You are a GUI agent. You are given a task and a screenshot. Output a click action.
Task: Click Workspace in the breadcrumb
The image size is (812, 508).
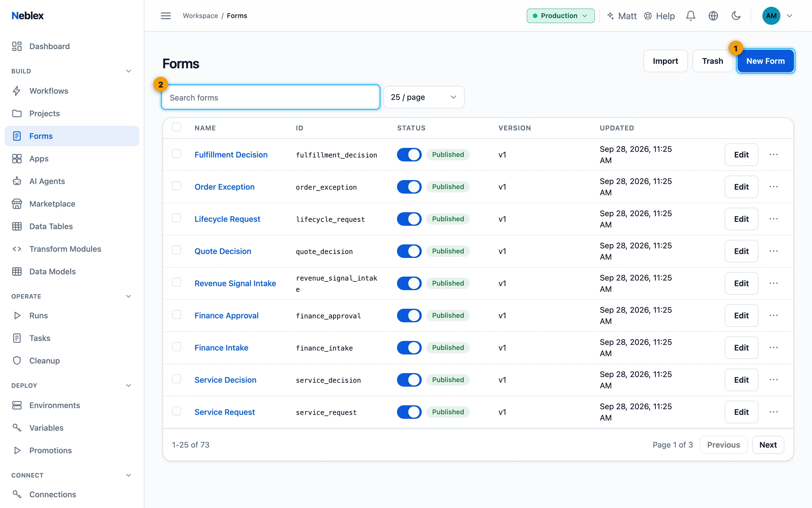click(200, 16)
